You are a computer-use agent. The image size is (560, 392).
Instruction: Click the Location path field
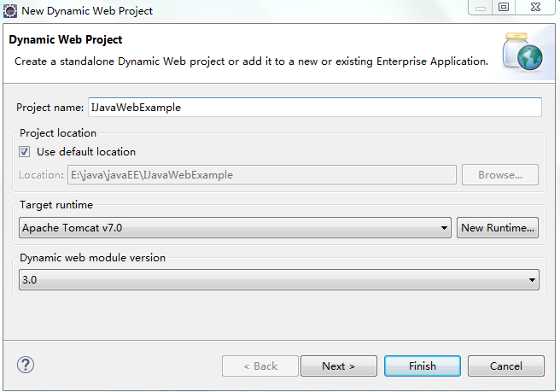[x=262, y=175]
